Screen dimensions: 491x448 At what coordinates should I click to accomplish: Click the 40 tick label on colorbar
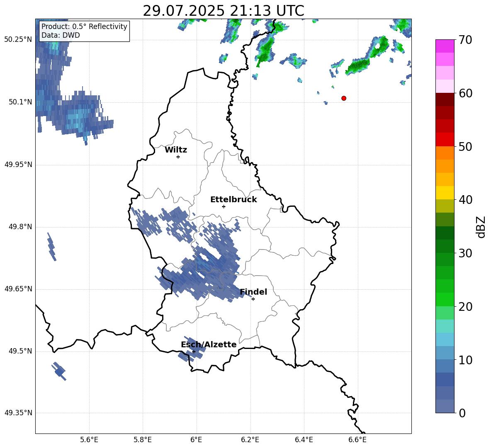click(465, 200)
